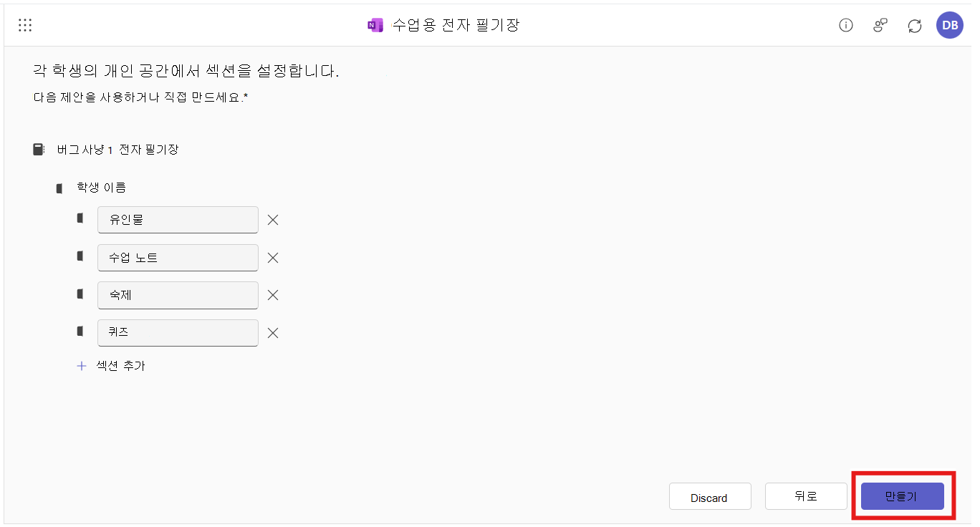
Task: Select the 버그사냥 1 전자 필기장 notebook label
Action: (117, 150)
